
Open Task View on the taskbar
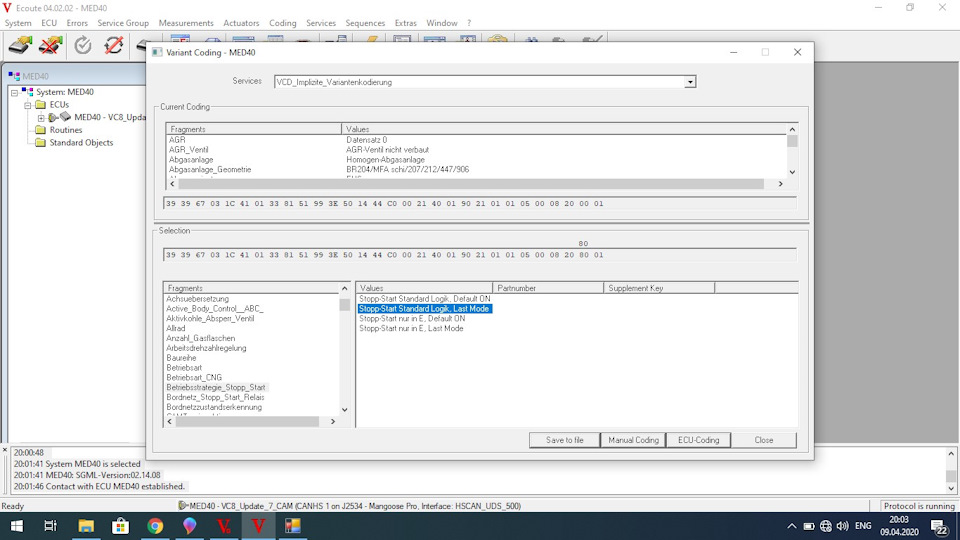tap(51, 526)
